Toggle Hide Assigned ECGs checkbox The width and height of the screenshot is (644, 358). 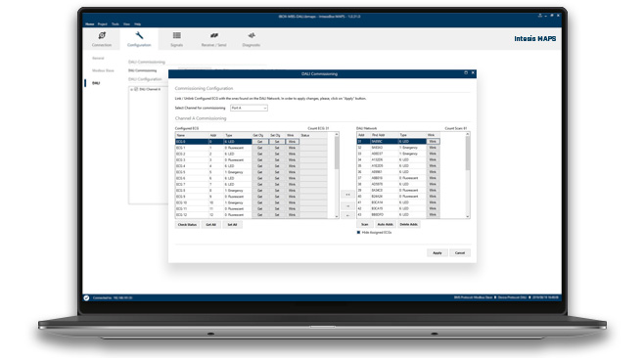358,233
